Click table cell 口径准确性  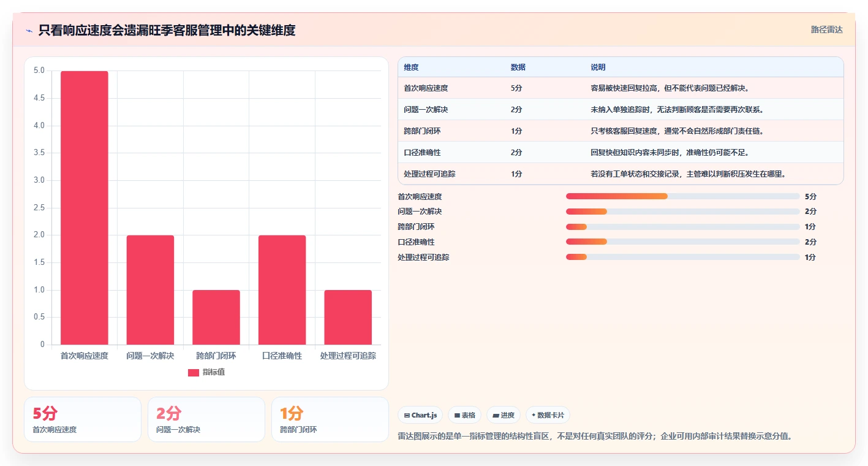pos(423,153)
